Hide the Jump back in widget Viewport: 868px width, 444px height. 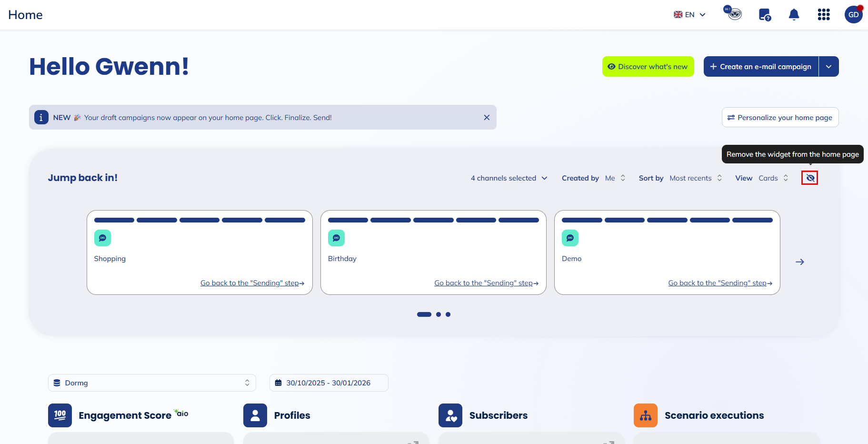[x=810, y=178]
